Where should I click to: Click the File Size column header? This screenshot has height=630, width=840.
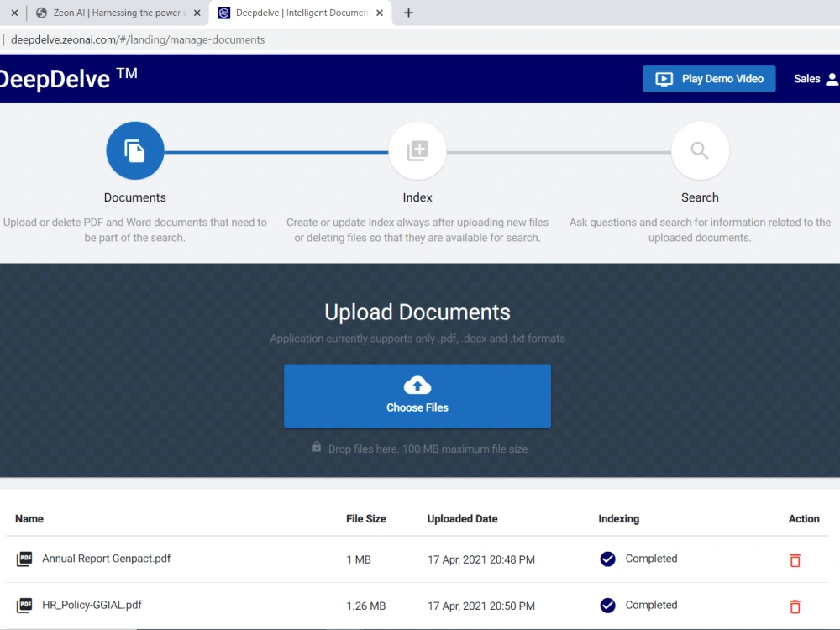[366, 518]
